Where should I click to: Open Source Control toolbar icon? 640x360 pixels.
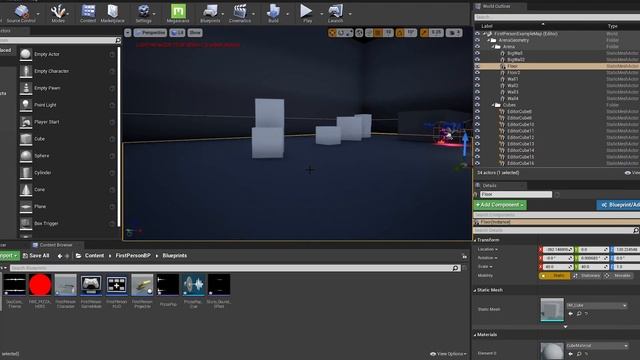pyautogui.click(x=21, y=13)
